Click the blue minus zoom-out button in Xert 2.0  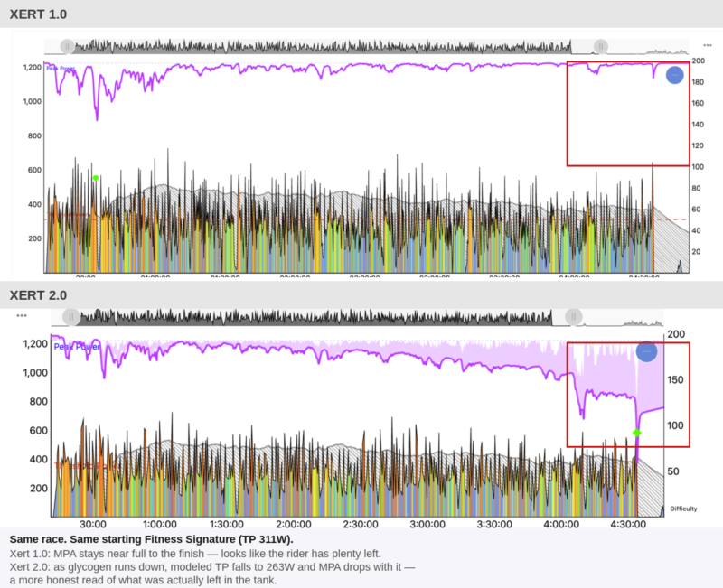click(646, 351)
